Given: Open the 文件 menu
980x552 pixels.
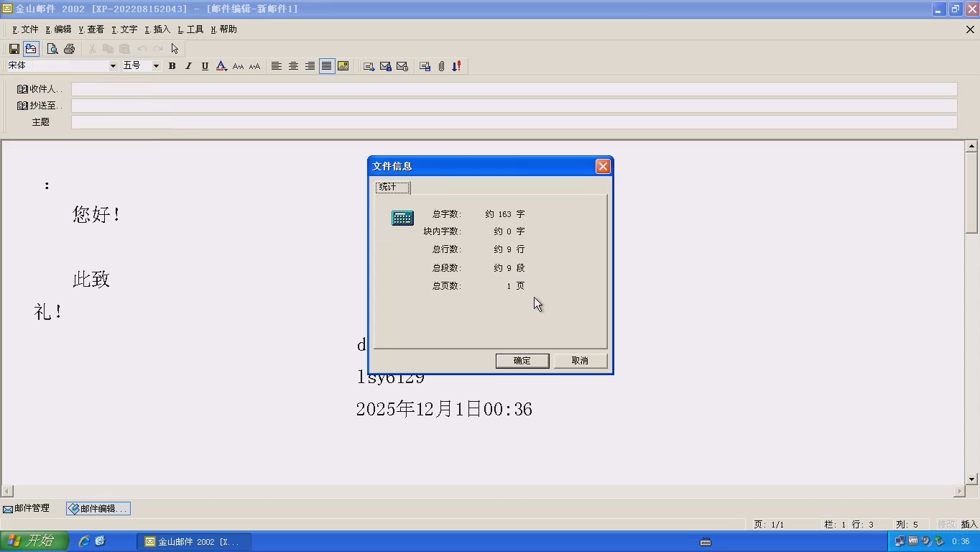Looking at the screenshot, I should (x=26, y=29).
